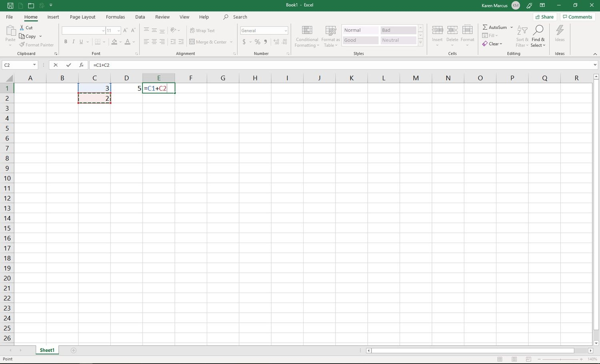Open the Insert Function fx dialog
Screen dimensions: 600x364
(81, 65)
